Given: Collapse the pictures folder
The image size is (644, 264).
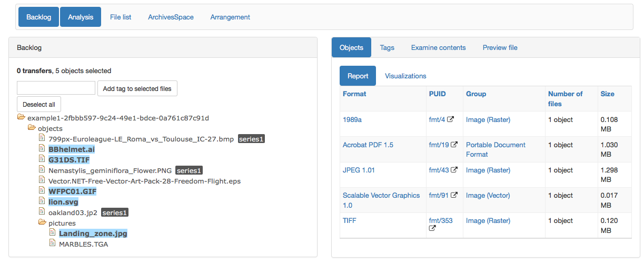Looking at the screenshot, I should click(x=42, y=222).
